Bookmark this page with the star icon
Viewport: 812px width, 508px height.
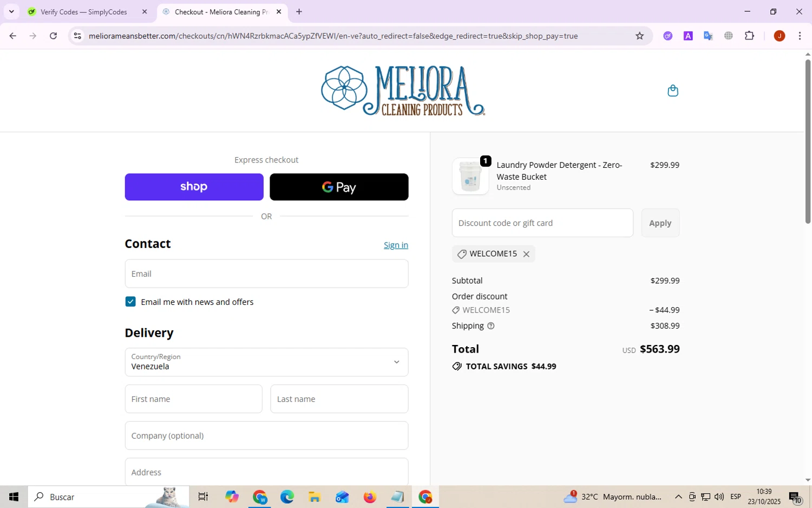click(640, 36)
